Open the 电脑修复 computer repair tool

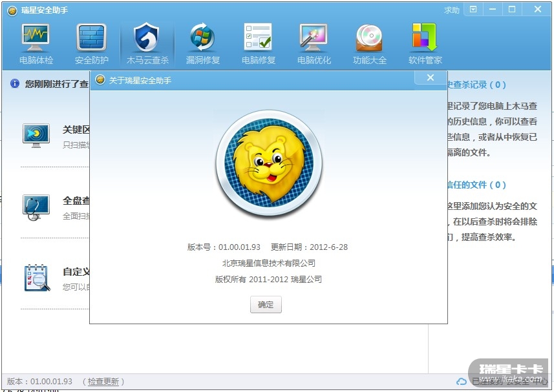259,44
